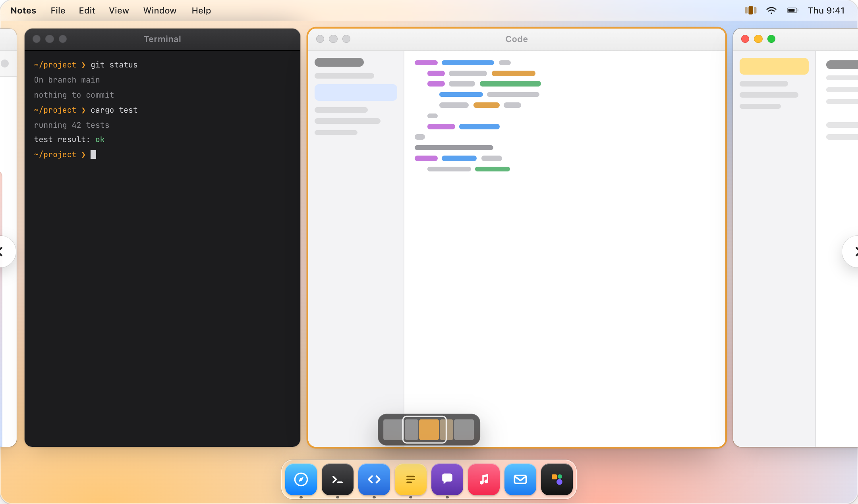
Task: Open the purple Messages chat dock icon
Action: 447,479
